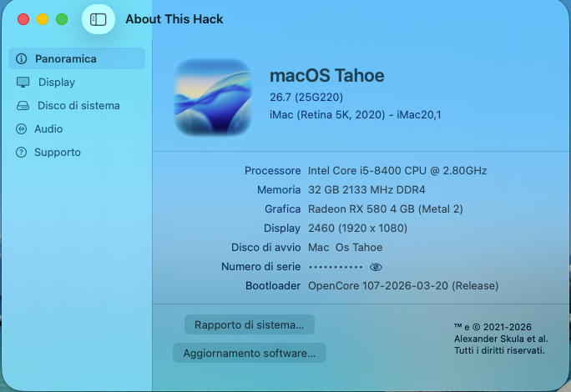
Task: Click the speaker icon beside Audio
Action: tap(21, 128)
